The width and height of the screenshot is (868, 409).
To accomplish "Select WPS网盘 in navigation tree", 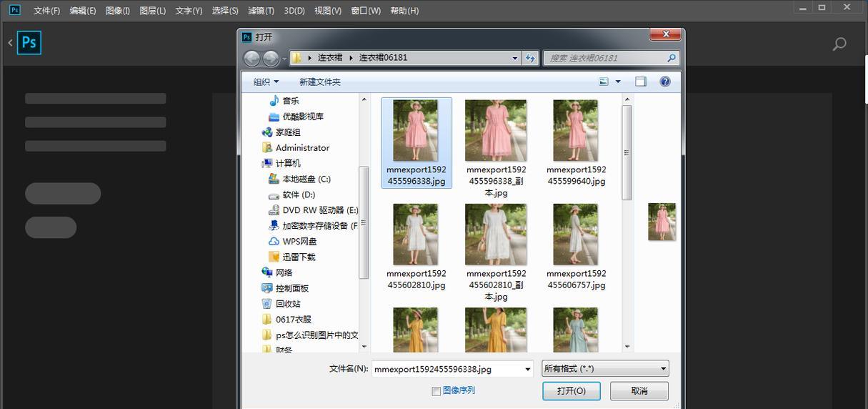I will [x=299, y=242].
